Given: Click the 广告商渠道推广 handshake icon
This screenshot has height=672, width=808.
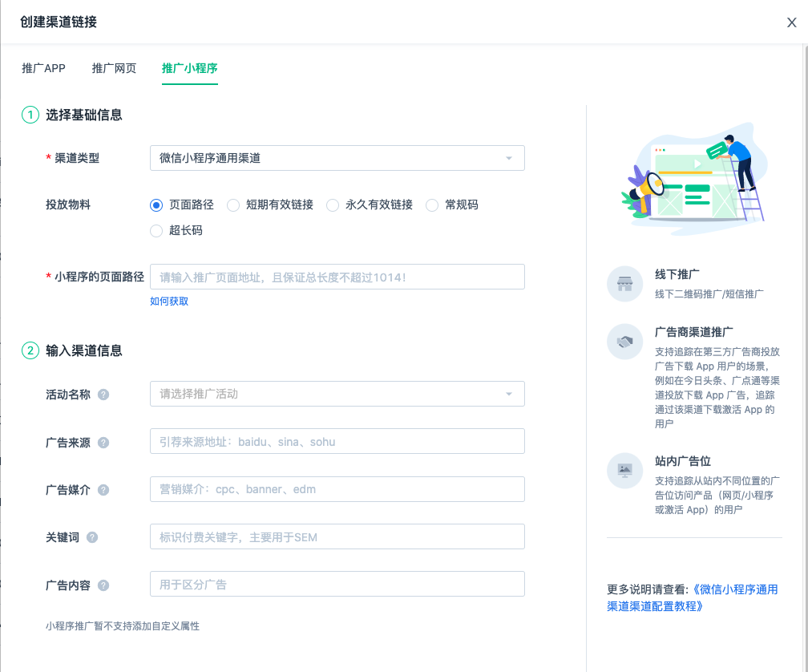Looking at the screenshot, I should pyautogui.click(x=624, y=341).
